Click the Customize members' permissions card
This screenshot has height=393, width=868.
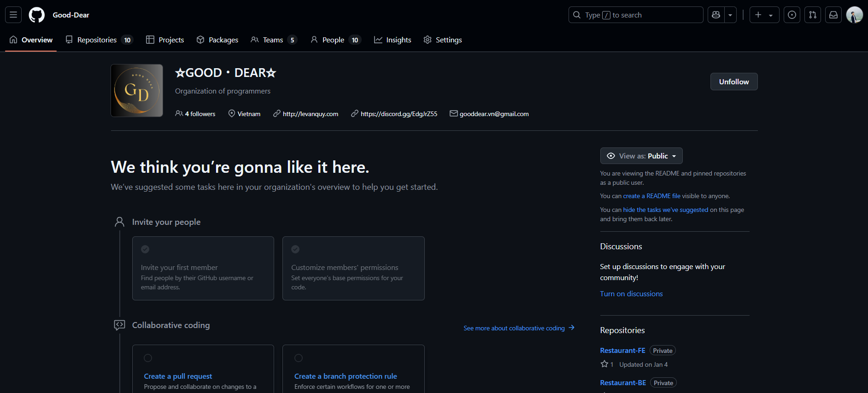pos(353,268)
